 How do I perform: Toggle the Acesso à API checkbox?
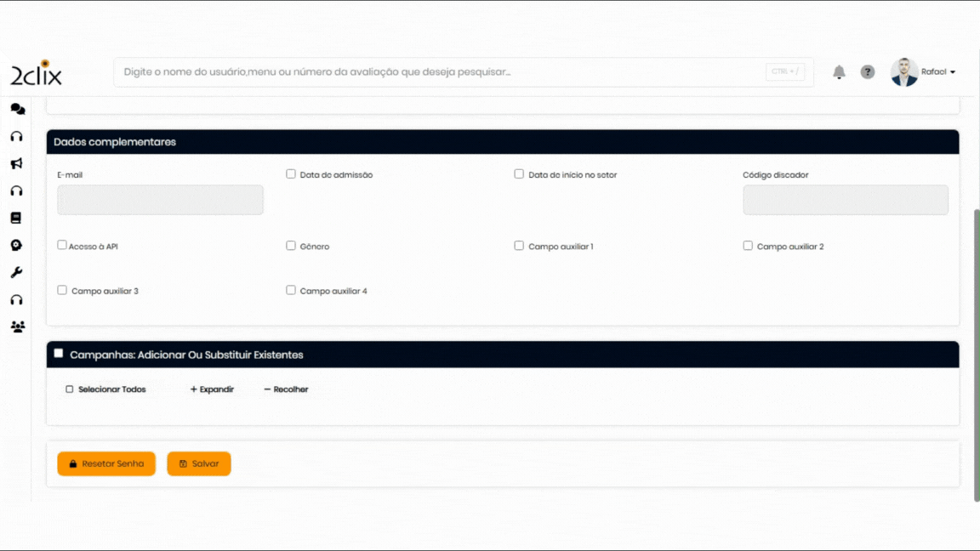pos(62,245)
